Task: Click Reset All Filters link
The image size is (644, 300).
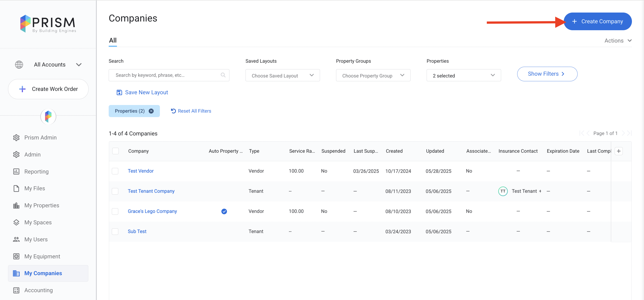Action: pyautogui.click(x=194, y=111)
